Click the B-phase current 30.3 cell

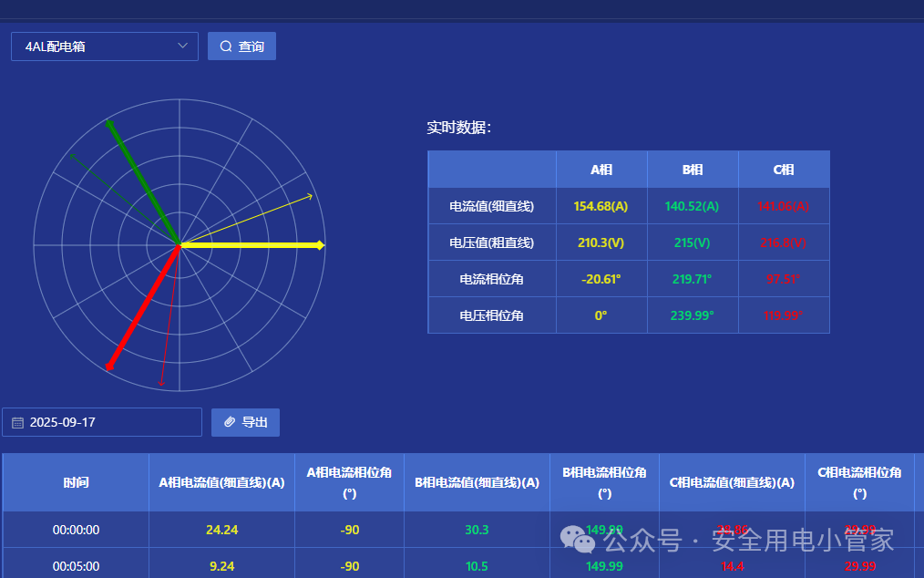477,530
